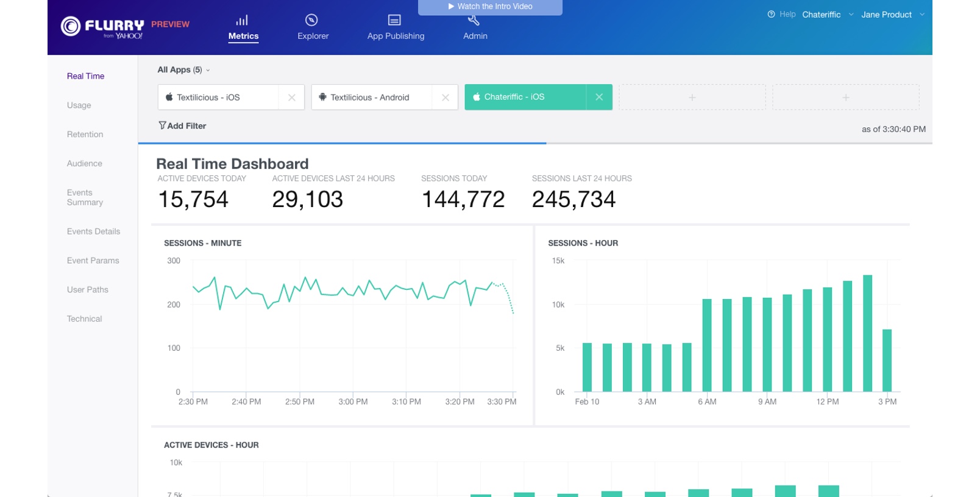
Task: Click the SESSIONS - HOUR chart title
Action: click(x=583, y=243)
